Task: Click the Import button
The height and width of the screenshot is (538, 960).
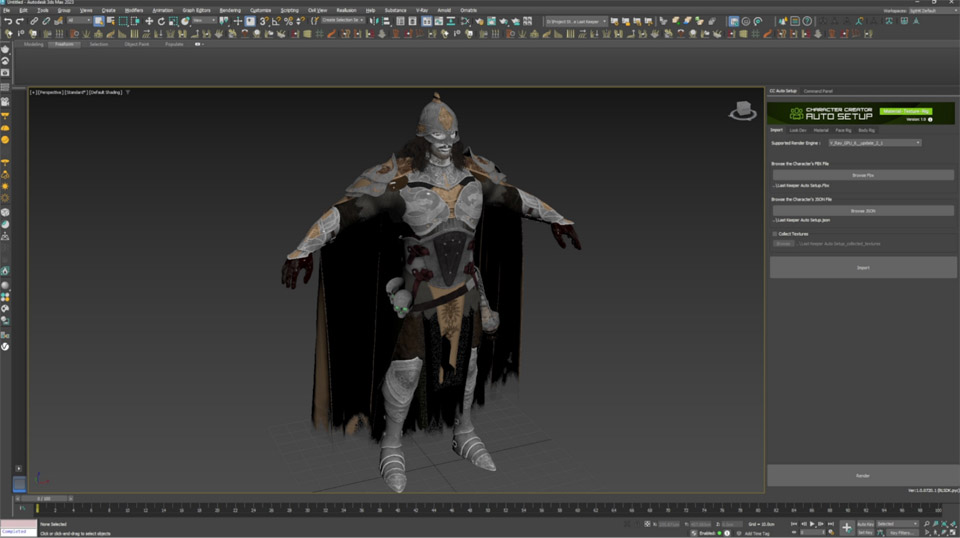Action: click(x=862, y=268)
